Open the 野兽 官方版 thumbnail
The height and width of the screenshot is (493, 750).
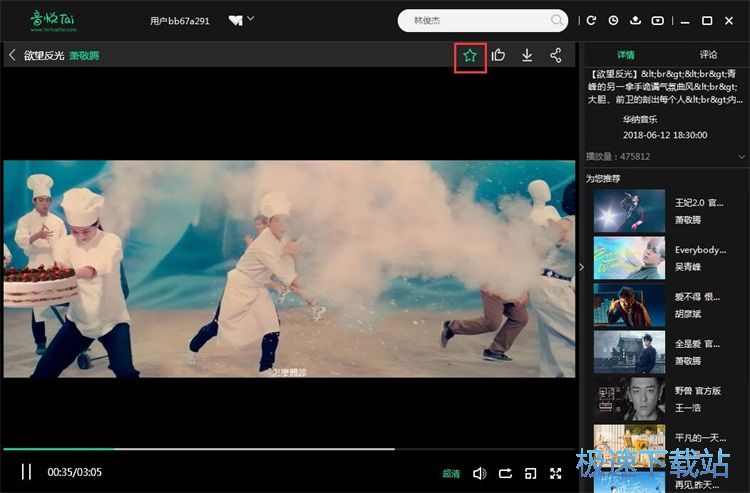click(629, 398)
